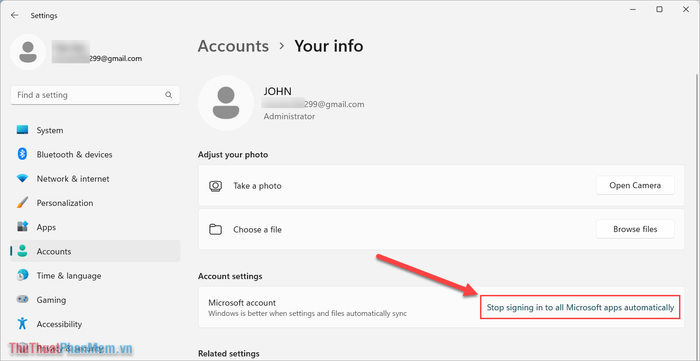Open the Apps icon in sidebar

pyautogui.click(x=22, y=227)
